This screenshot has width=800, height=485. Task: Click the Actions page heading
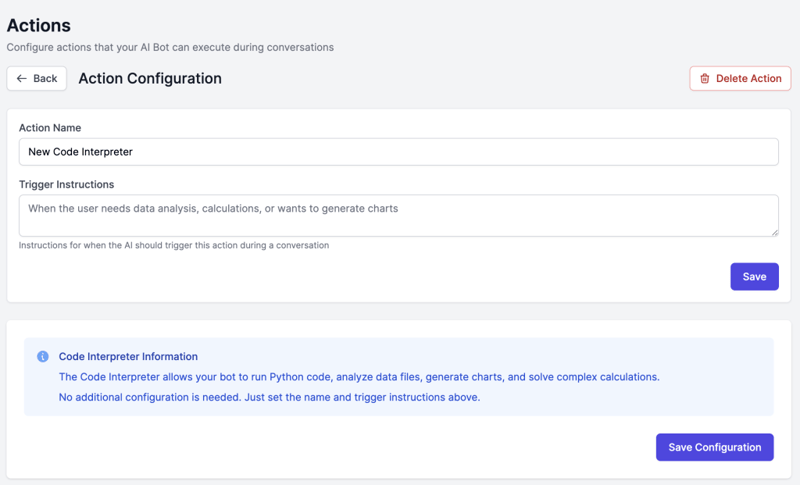[39, 25]
